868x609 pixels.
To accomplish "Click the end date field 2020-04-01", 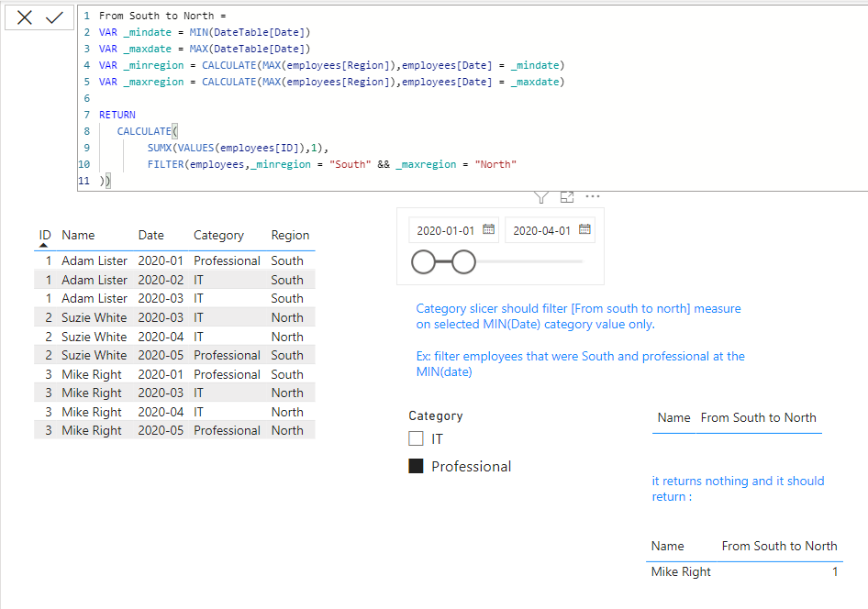I will pyautogui.click(x=541, y=230).
